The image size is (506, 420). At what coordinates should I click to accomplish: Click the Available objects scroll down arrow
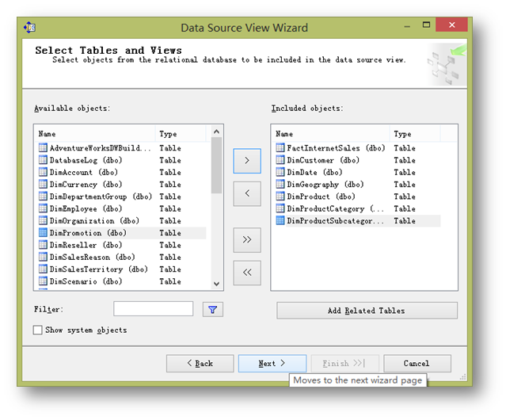pos(216,284)
